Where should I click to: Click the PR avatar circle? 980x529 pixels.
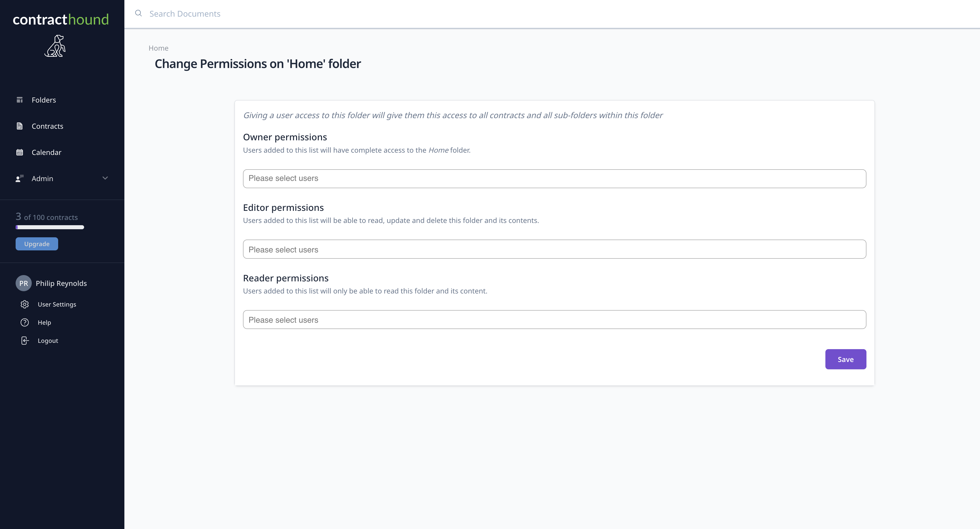(x=23, y=283)
